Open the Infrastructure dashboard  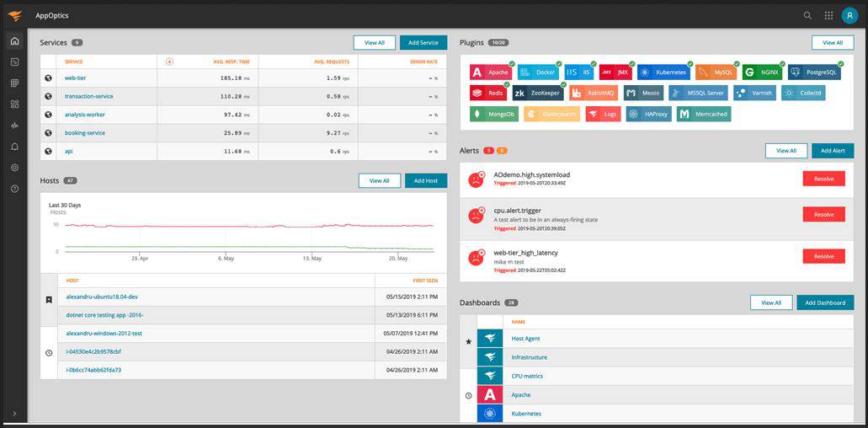pos(530,357)
